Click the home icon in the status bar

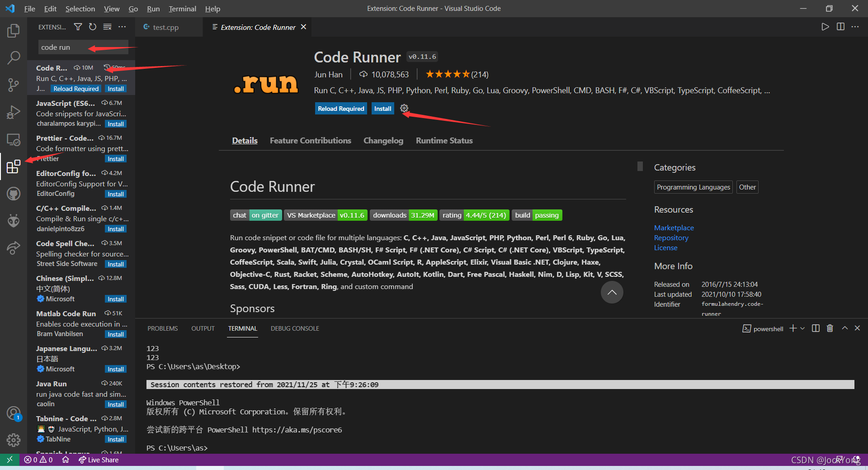tap(66, 460)
